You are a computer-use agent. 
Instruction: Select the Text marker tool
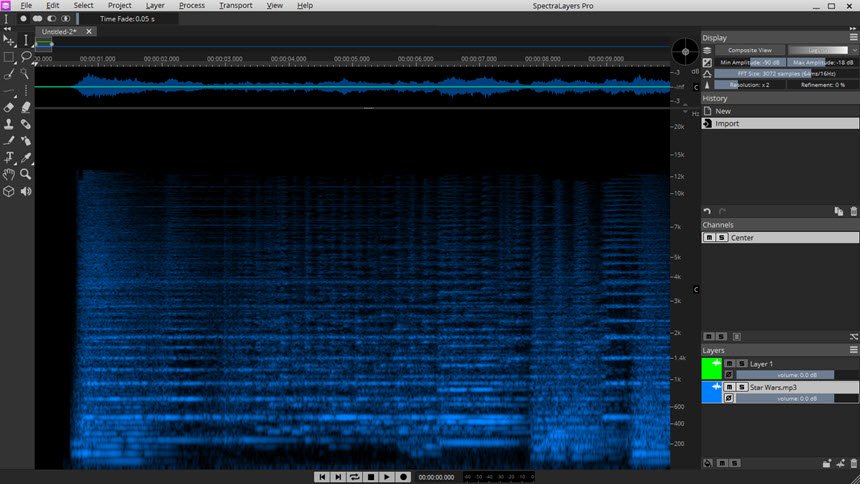(9, 157)
